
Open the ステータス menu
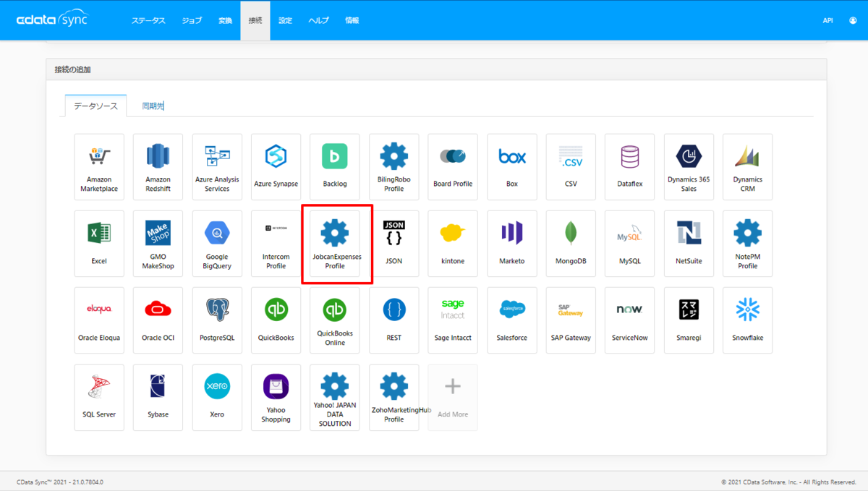pyautogui.click(x=148, y=20)
